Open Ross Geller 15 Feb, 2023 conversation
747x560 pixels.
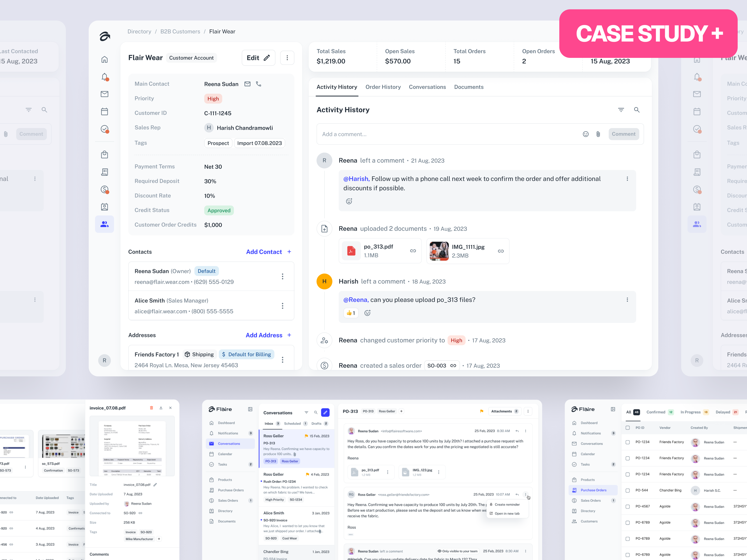296,449
